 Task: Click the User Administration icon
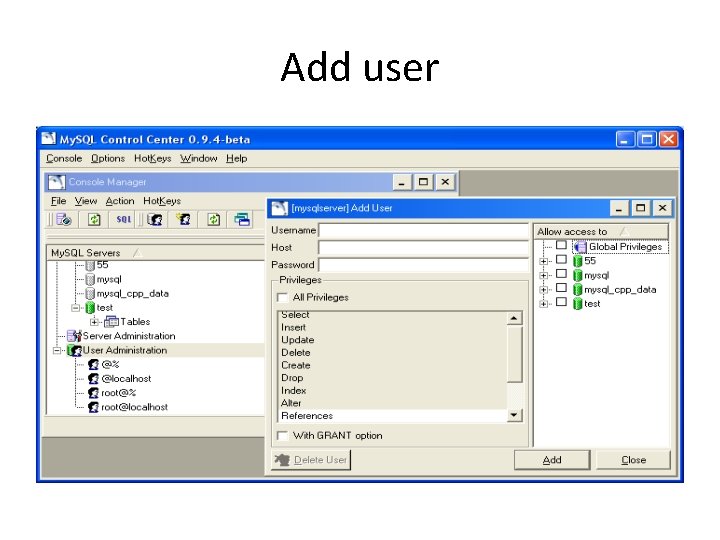(x=74, y=350)
